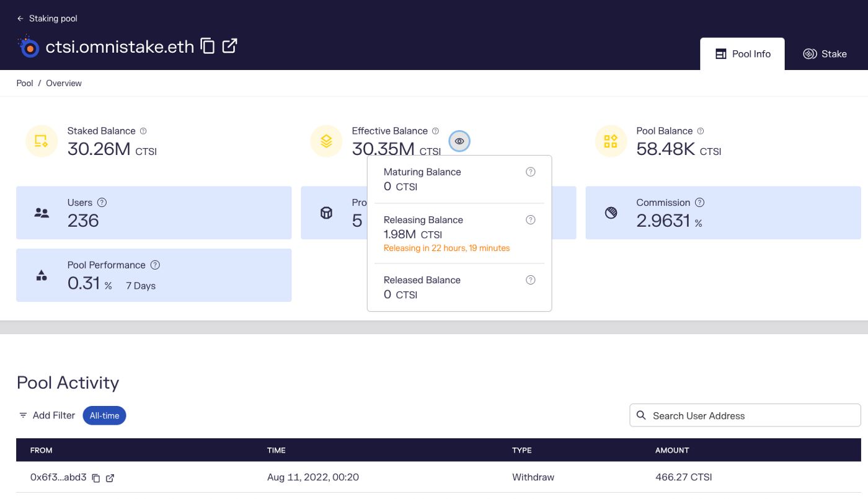Copy the ctsi.omnistake.eth pool address
The height and width of the screenshot is (499, 868).
(x=208, y=46)
